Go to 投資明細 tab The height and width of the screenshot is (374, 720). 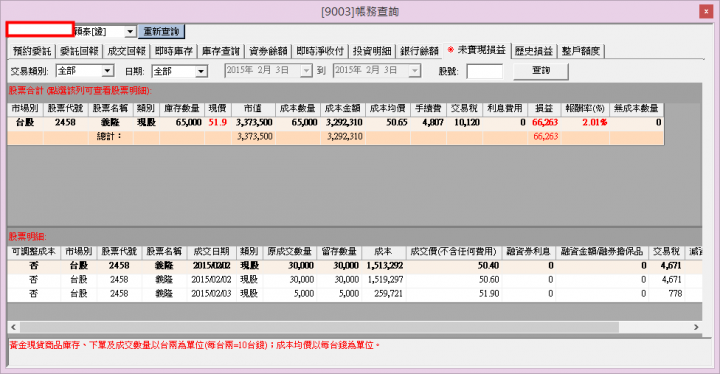(x=372, y=51)
